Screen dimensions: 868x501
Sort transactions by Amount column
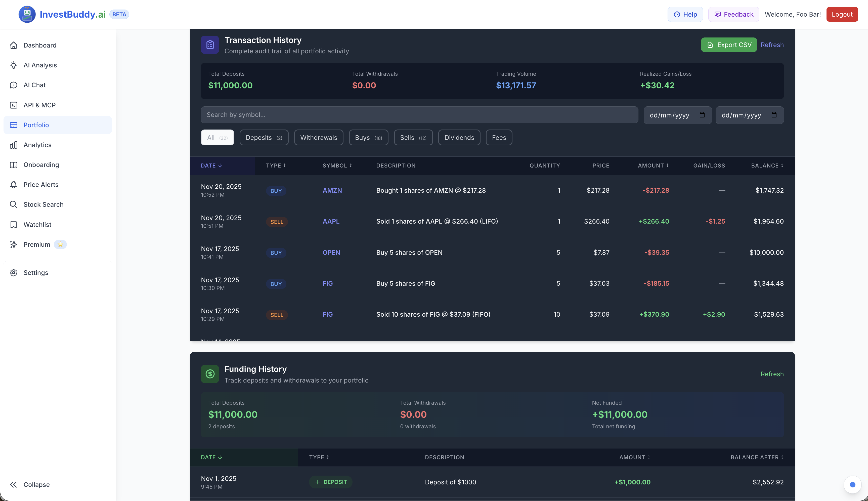pyautogui.click(x=653, y=165)
